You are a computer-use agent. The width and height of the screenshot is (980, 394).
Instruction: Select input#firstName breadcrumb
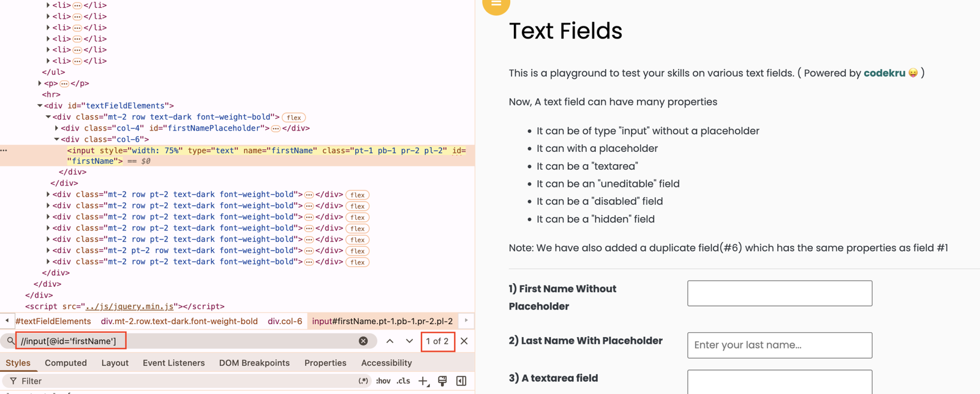(x=382, y=321)
